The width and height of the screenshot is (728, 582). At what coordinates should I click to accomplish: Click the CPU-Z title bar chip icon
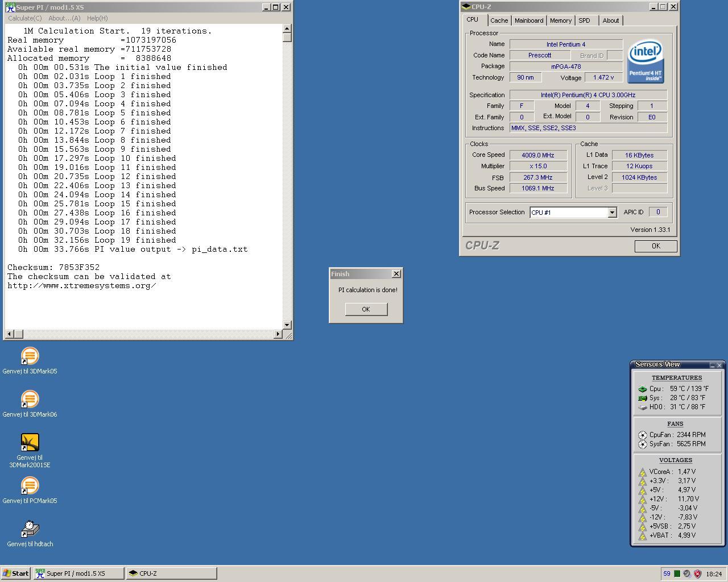[x=466, y=7]
